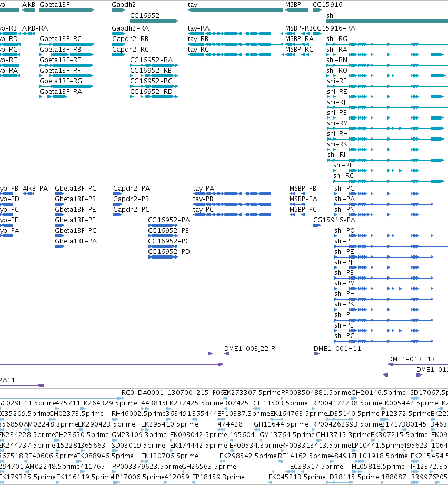Click the shi-RL transcript label

[343, 165]
